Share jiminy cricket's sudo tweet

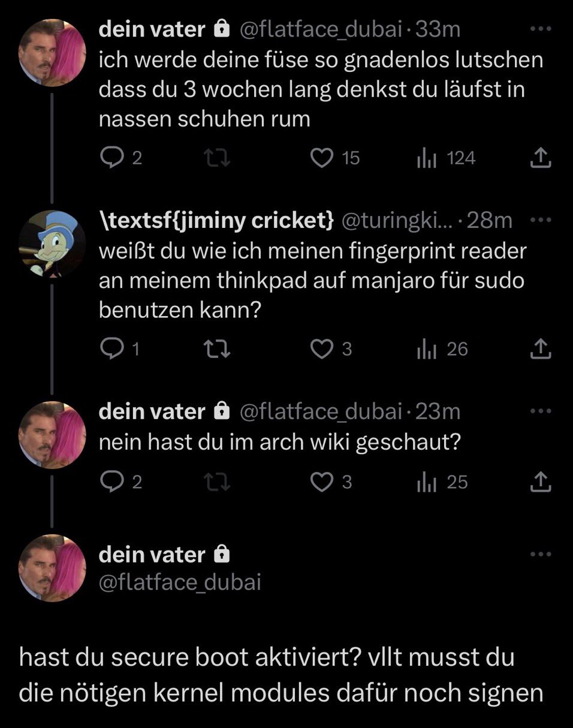click(x=541, y=349)
